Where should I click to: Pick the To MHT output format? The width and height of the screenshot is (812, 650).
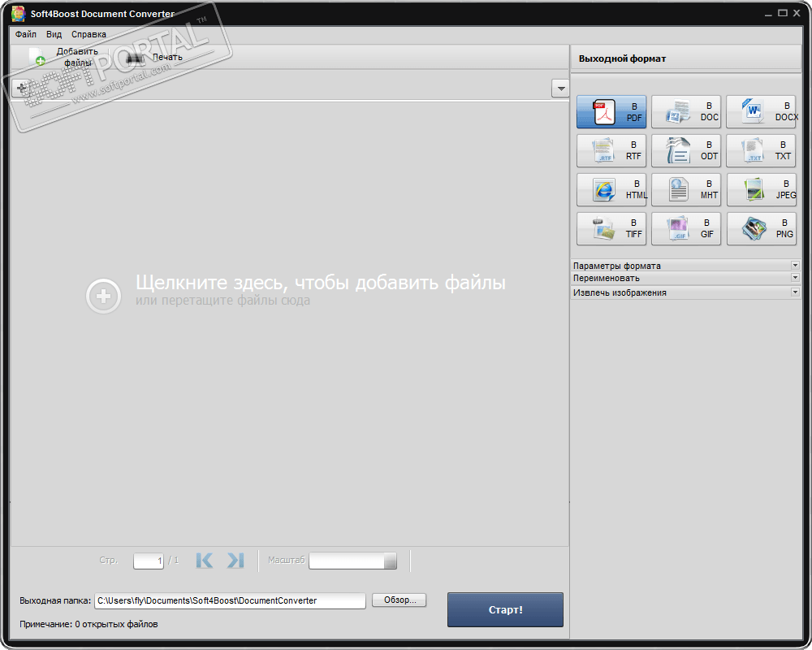pos(685,189)
